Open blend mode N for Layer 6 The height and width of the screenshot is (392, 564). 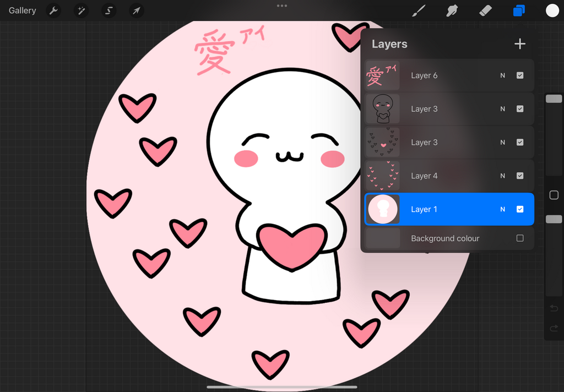(x=502, y=75)
